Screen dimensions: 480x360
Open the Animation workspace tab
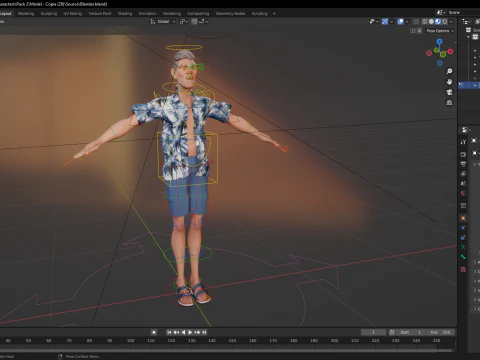pos(148,14)
